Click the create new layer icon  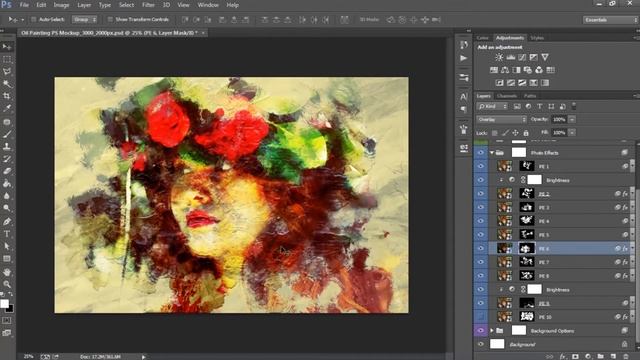[613, 357]
